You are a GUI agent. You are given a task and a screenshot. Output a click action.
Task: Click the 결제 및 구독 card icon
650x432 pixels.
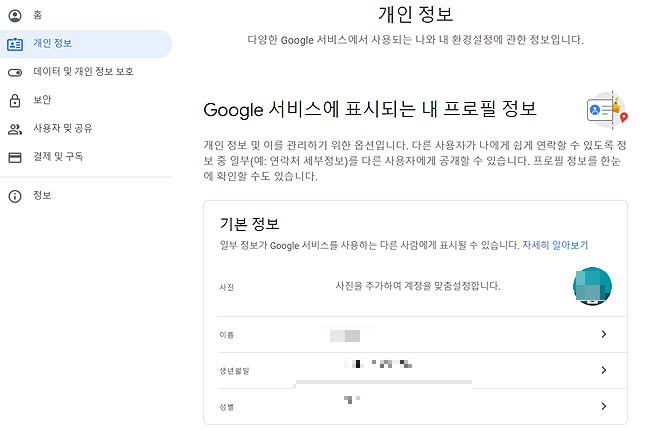(15, 158)
